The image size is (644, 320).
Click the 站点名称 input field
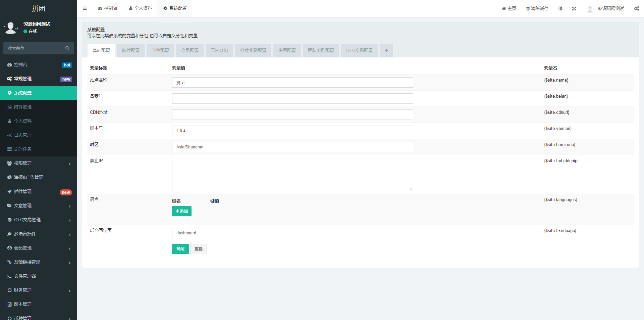(x=292, y=83)
